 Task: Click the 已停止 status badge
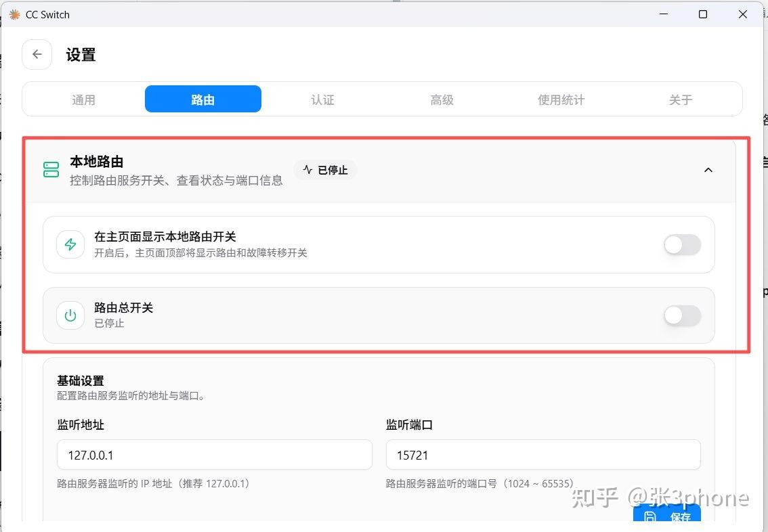pos(325,170)
